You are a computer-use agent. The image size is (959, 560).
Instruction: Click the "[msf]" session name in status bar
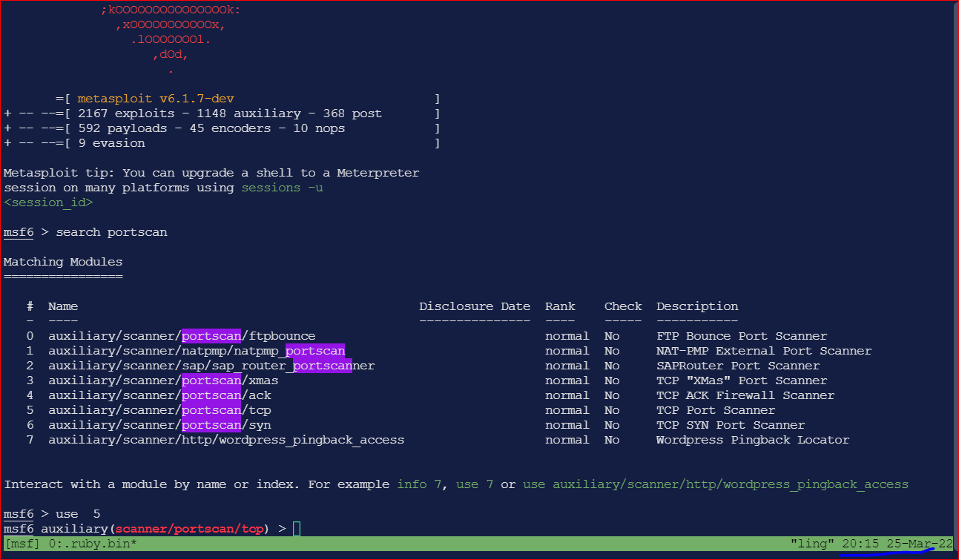pyautogui.click(x=19, y=543)
